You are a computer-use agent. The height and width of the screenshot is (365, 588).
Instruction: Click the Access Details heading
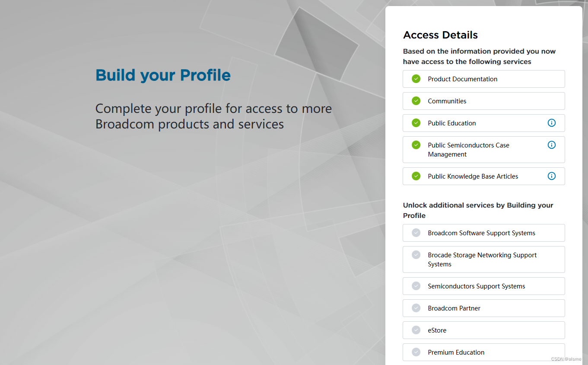[x=440, y=35]
